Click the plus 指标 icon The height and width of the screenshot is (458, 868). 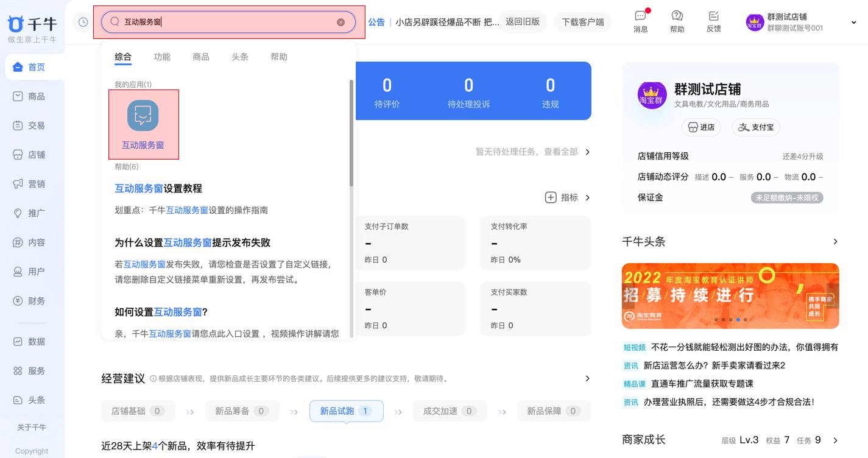[551, 197]
